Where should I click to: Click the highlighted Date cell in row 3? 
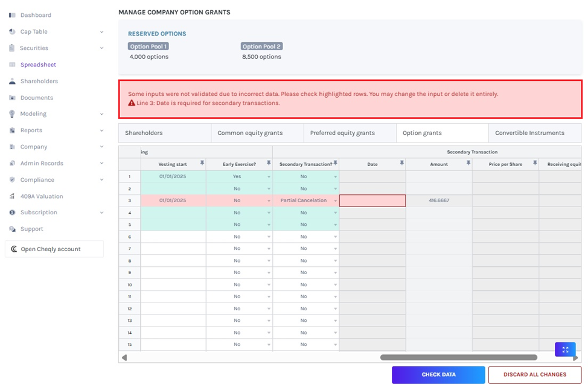tap(372, 200)
